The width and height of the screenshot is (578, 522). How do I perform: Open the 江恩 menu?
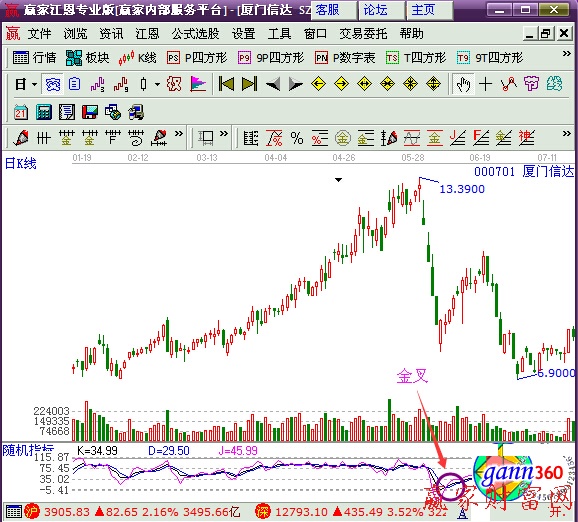click(x=147, y=34)
